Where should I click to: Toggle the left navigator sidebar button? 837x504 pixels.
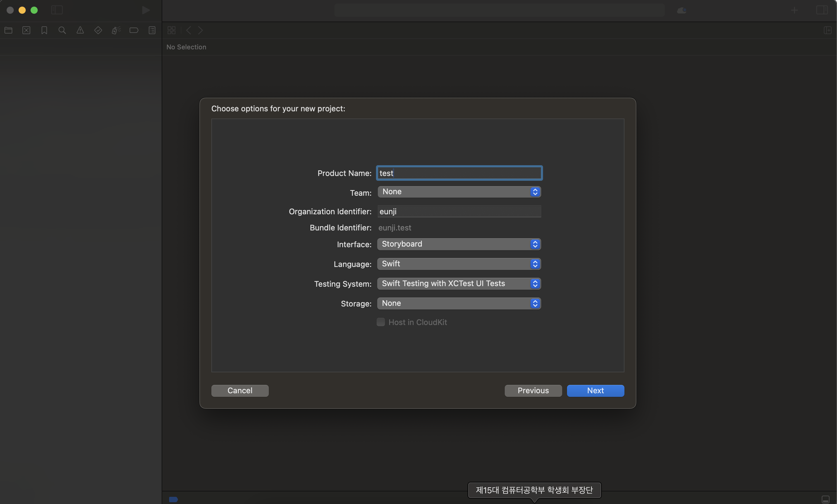57,10
